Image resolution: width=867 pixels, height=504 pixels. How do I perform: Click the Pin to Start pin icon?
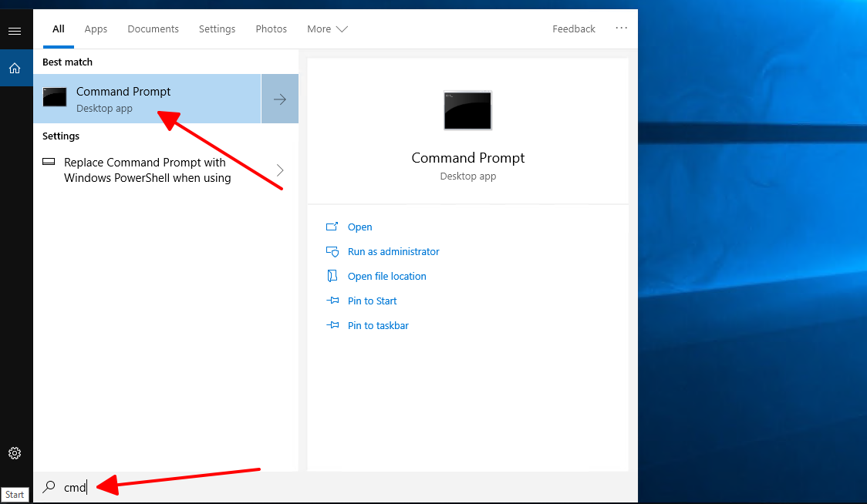point(332,301)
